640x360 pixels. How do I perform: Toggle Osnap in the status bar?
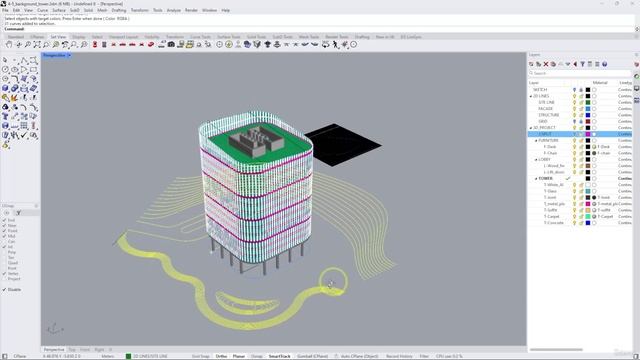(257, 356)
